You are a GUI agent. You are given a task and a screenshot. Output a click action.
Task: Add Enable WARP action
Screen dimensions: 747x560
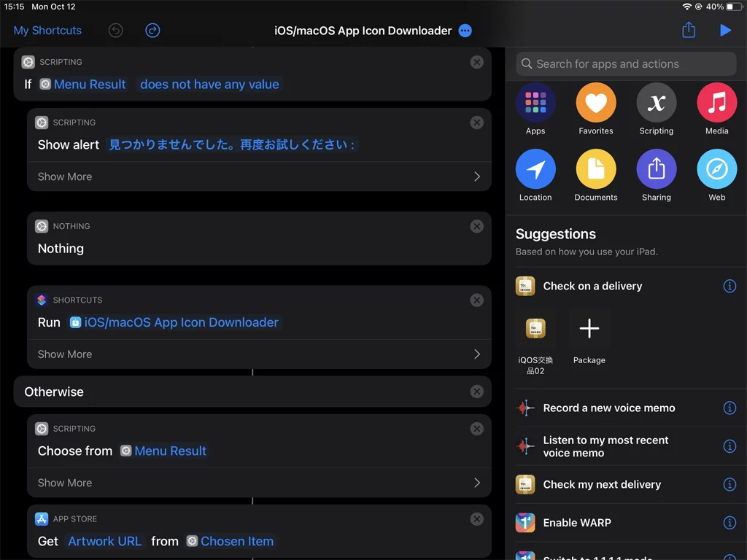coord(577,523)
